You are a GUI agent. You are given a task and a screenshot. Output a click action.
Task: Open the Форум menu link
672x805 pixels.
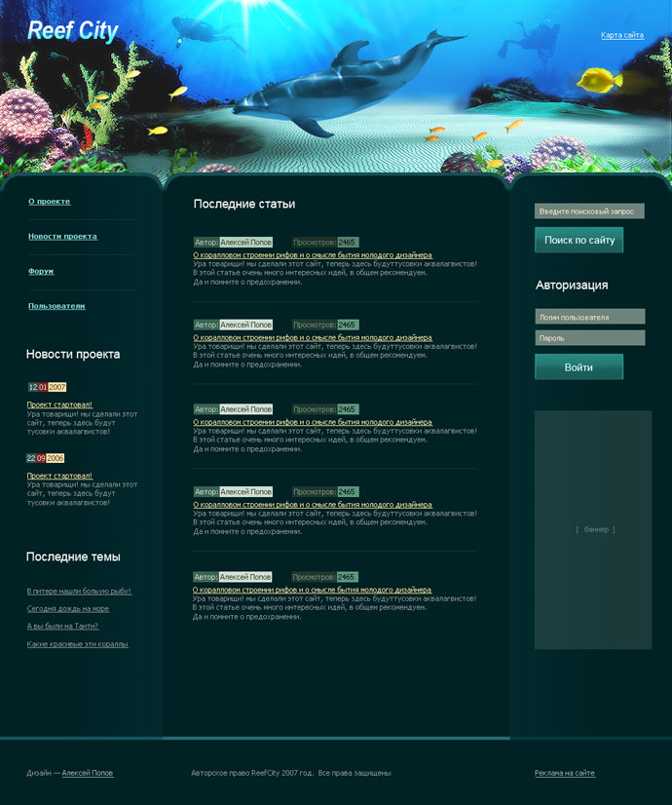point(41,271)
